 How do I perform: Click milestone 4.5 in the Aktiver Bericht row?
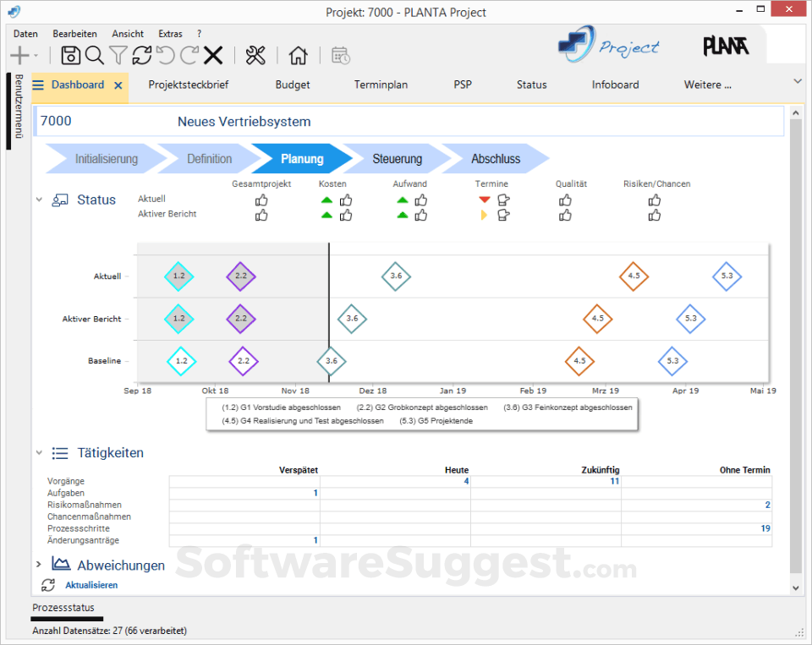(x=598, y=319)
